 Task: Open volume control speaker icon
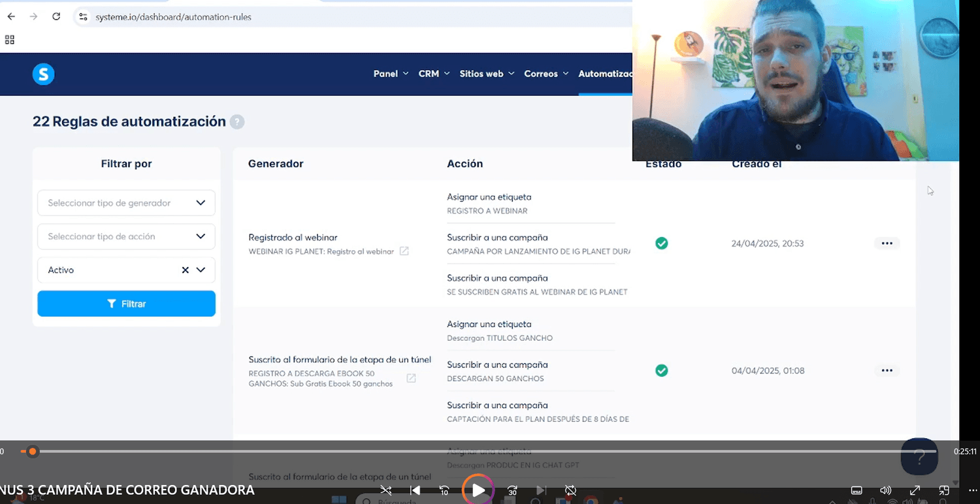(x=886, y=490)
